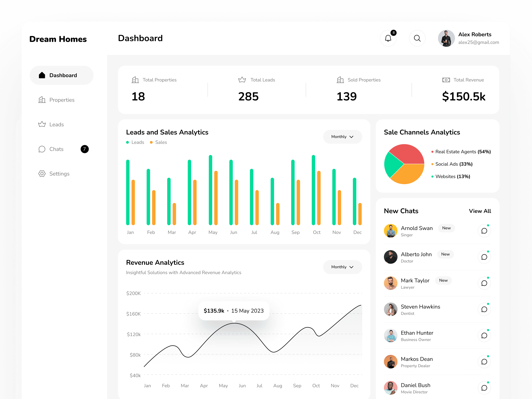Screen dimensions: 532x399
Task: Click chat bubble icon next to Alberto John
Action: click(x=484, y=257)
